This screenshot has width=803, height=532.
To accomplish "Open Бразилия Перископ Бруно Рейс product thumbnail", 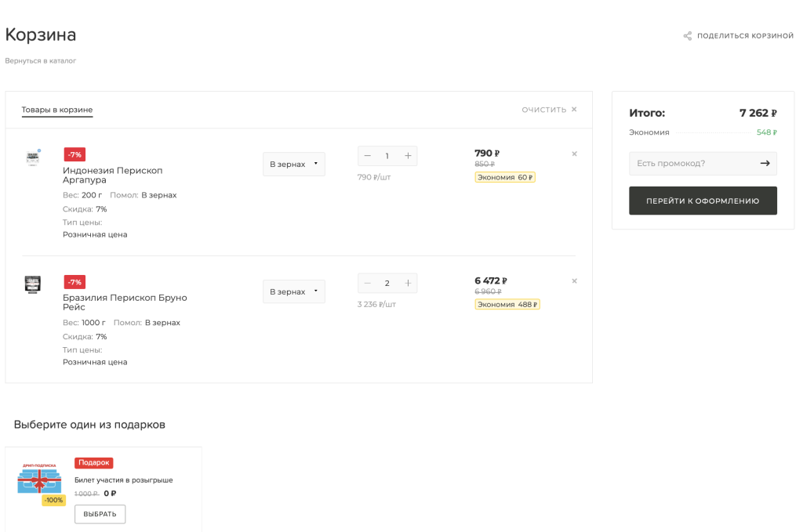I will (33, 284).
